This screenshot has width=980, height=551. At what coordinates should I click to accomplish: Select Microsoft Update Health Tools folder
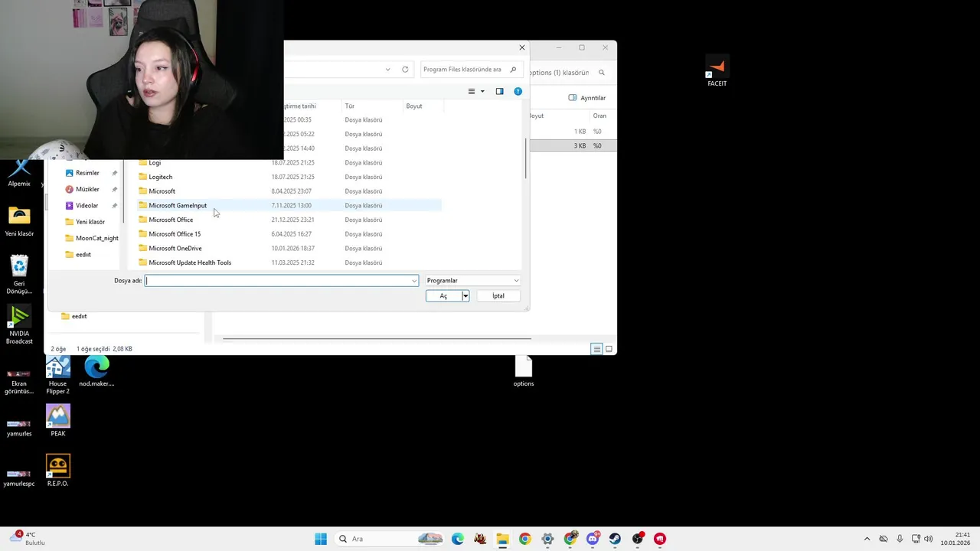[x=289, y=262]
